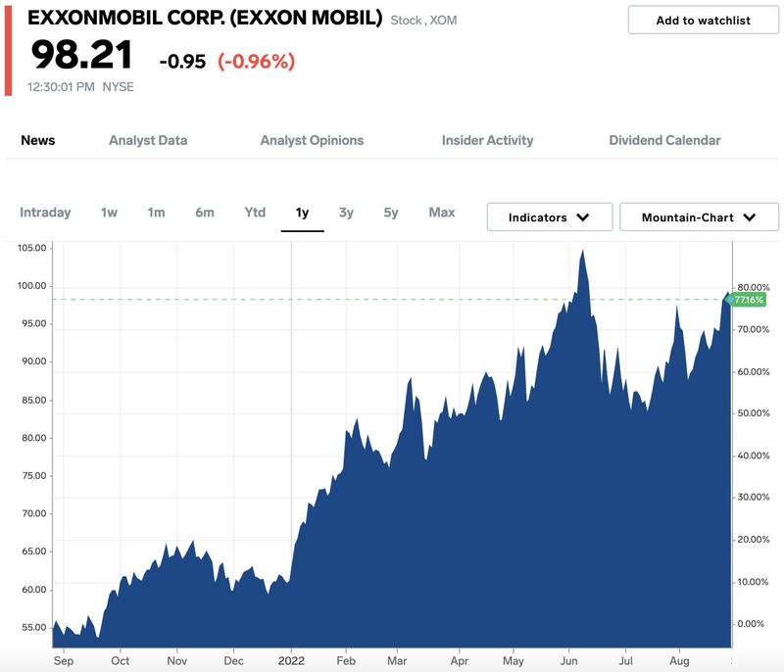Click the -0.95 price change

182,62
